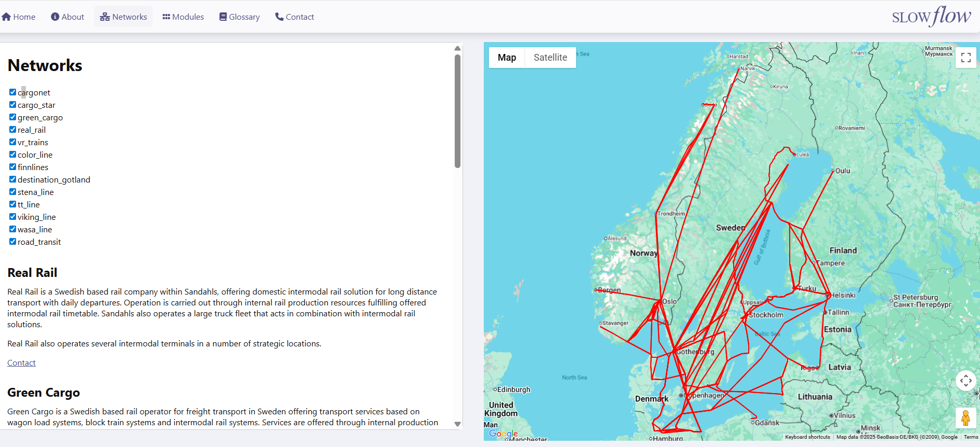Click the Modules grid icon
Image resolution: width=980 pixels, height=447 pixels.
[166, 17]
